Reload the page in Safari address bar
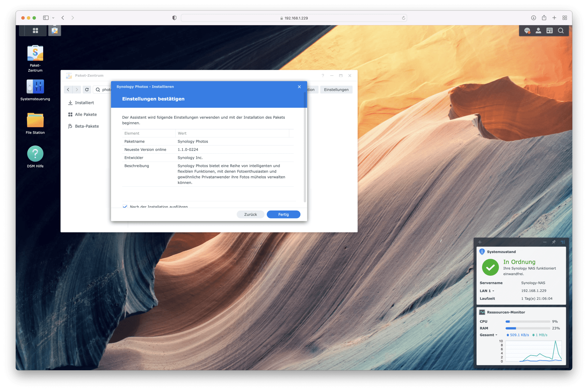This screenshot has height=391, width=588. pos(403,18)
